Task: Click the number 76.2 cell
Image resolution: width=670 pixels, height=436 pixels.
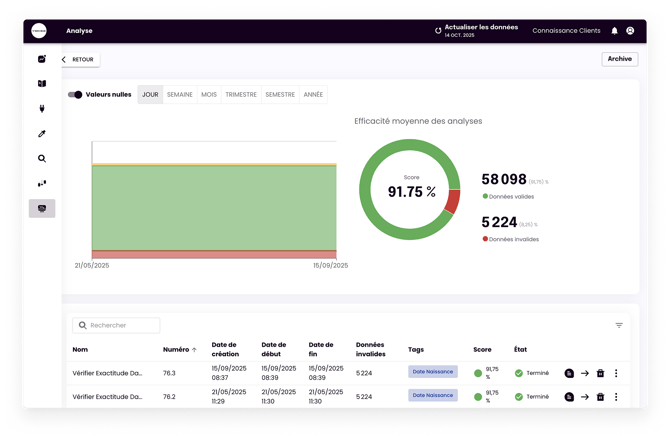Action: tap(169, 397)
